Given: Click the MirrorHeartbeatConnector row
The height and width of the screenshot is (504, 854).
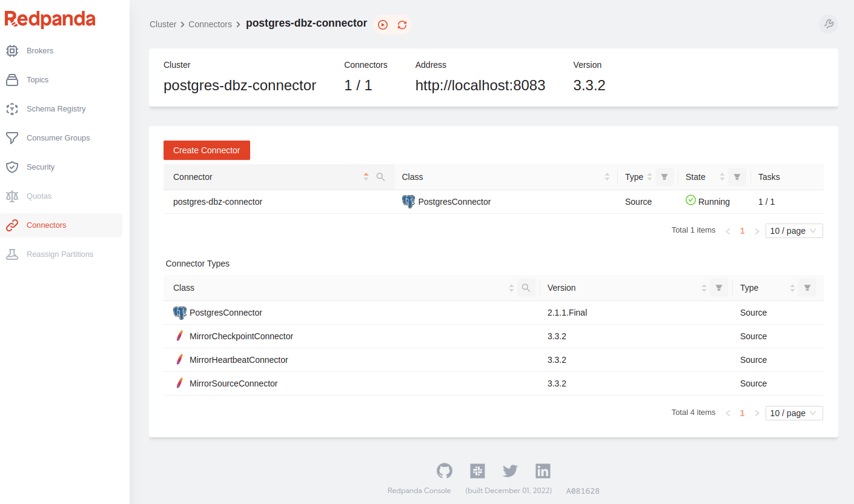Looking at the screenshot, I should 494,360.
